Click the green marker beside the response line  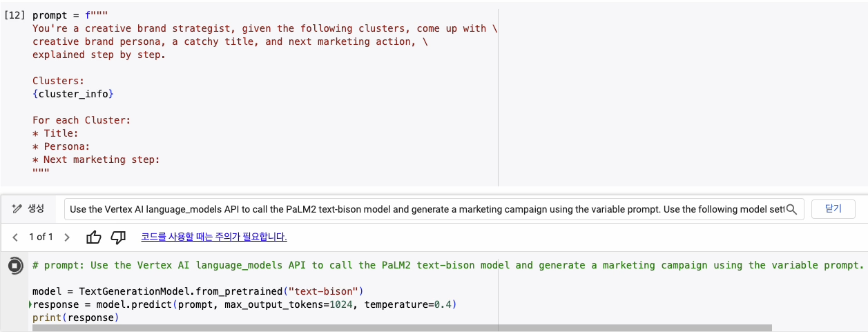pyautogui.click(x=30, y=304)
